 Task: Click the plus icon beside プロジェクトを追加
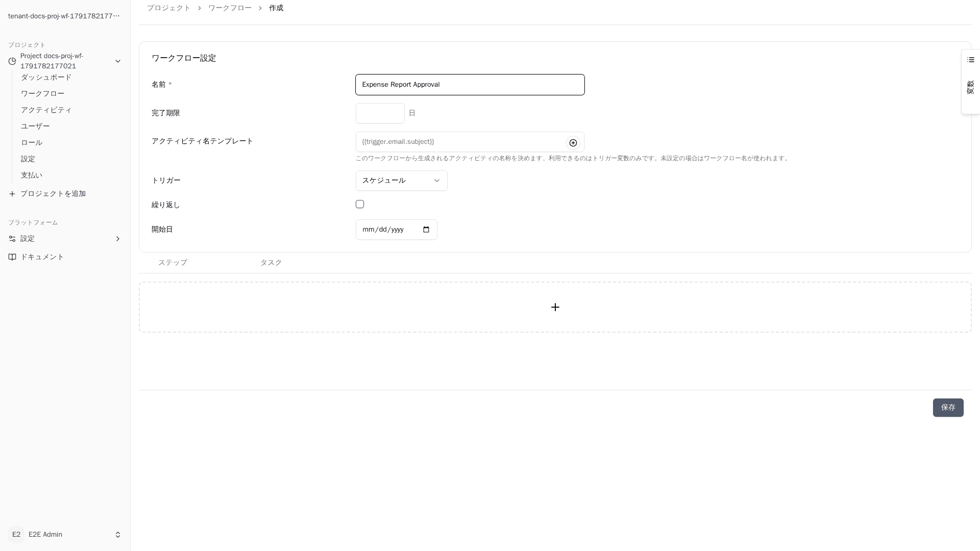click(x=12, y=194)
